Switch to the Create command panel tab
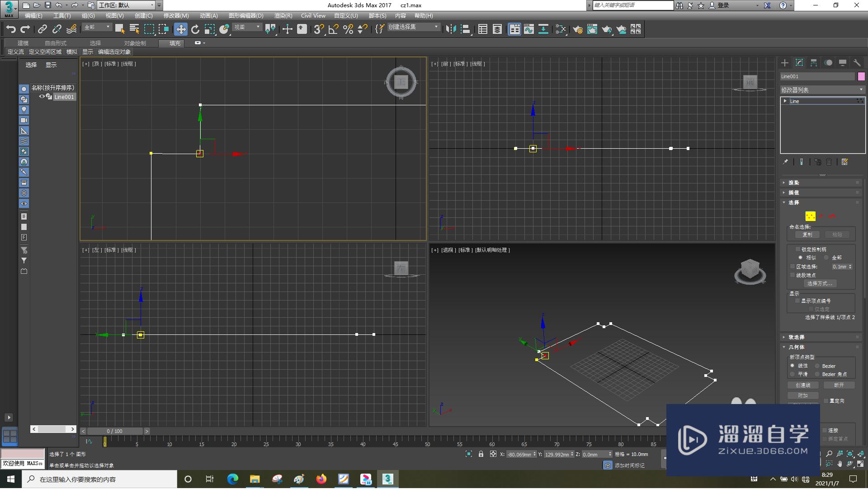 coord(785,63)
